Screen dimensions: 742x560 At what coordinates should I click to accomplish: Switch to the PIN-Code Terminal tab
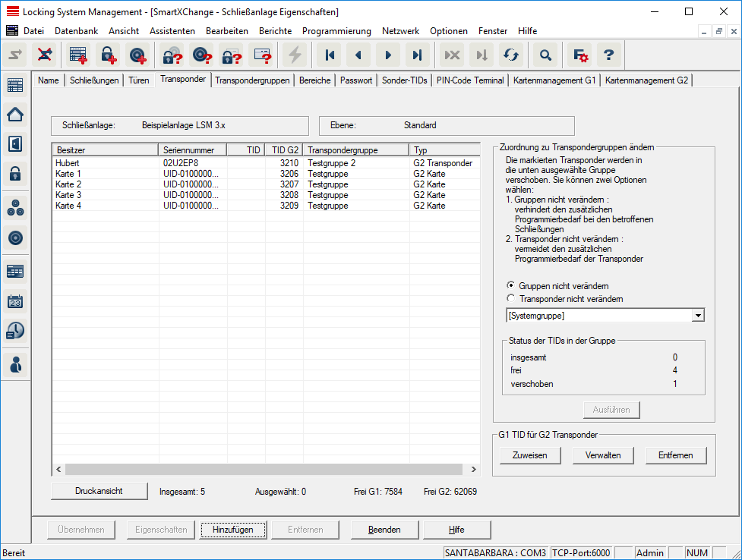tap(470, 80)
